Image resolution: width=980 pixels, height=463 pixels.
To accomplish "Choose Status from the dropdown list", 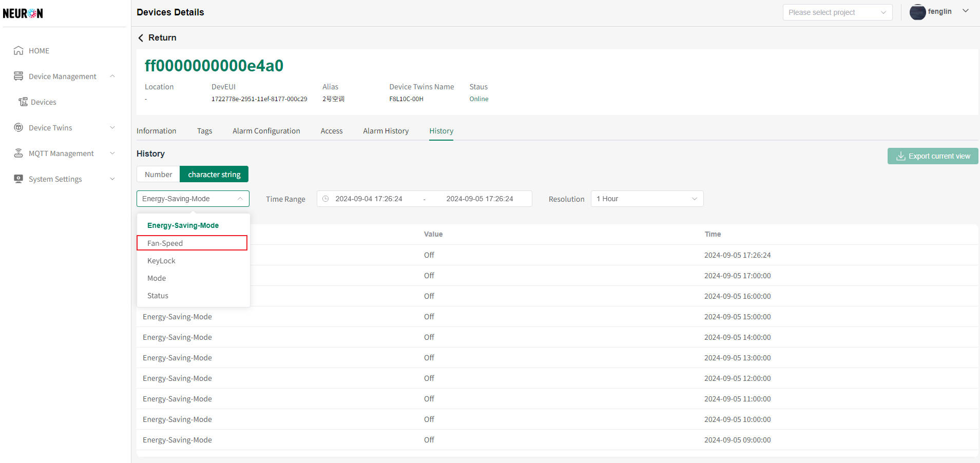I will click(193, 296).
